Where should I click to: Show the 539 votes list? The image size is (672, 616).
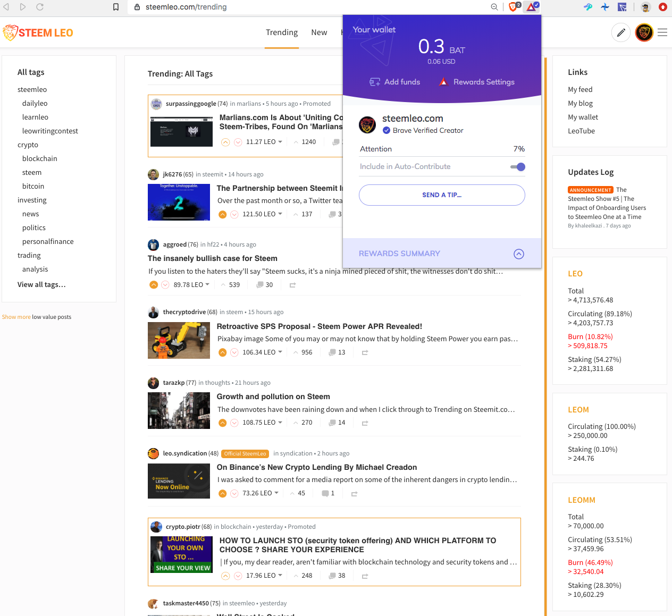(x=234, y=285)
